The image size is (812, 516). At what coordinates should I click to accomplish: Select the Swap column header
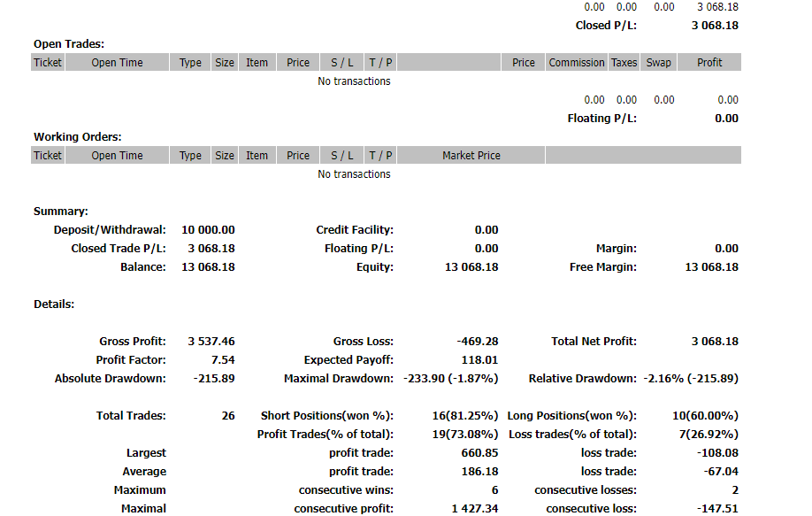click(658, 62)
